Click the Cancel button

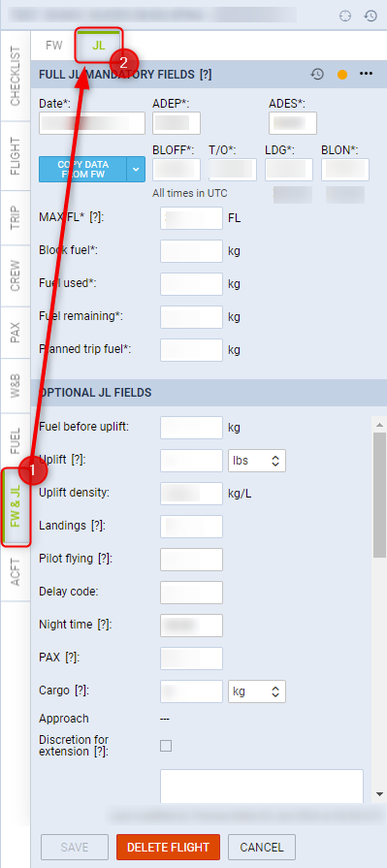pos(262,847)
